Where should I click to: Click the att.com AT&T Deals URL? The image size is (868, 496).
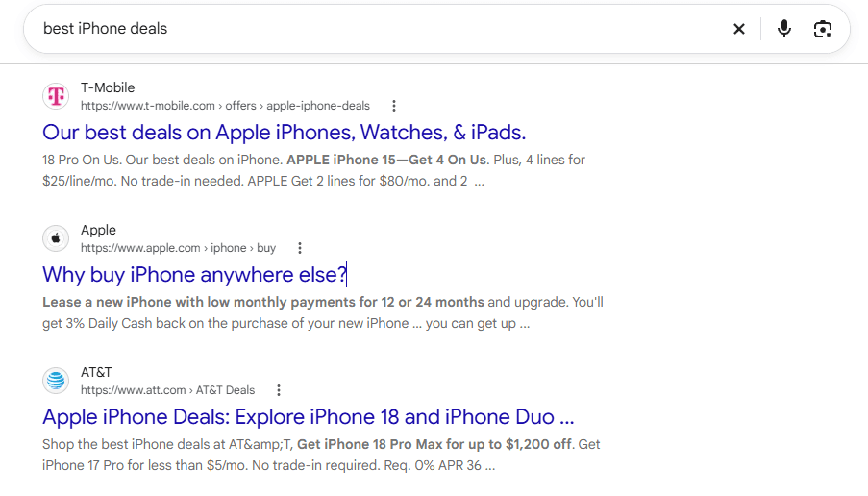pos(167,390)
